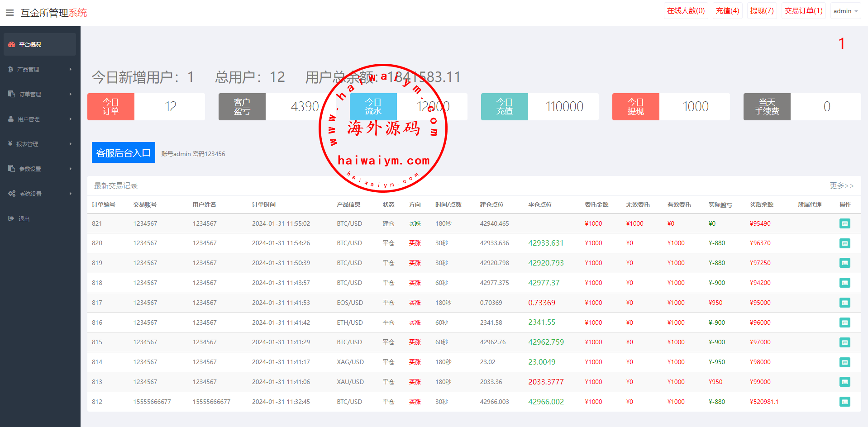Open the admin user dropdown

coord(845,11)
